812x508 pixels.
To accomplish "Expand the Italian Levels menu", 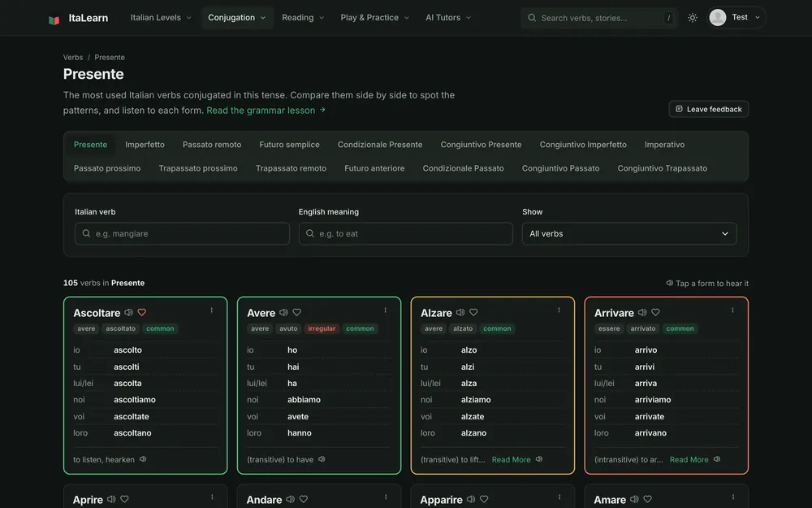I will 161,18.
